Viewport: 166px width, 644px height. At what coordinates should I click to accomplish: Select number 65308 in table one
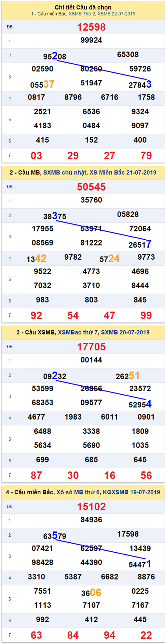click(x=128, y=54)
